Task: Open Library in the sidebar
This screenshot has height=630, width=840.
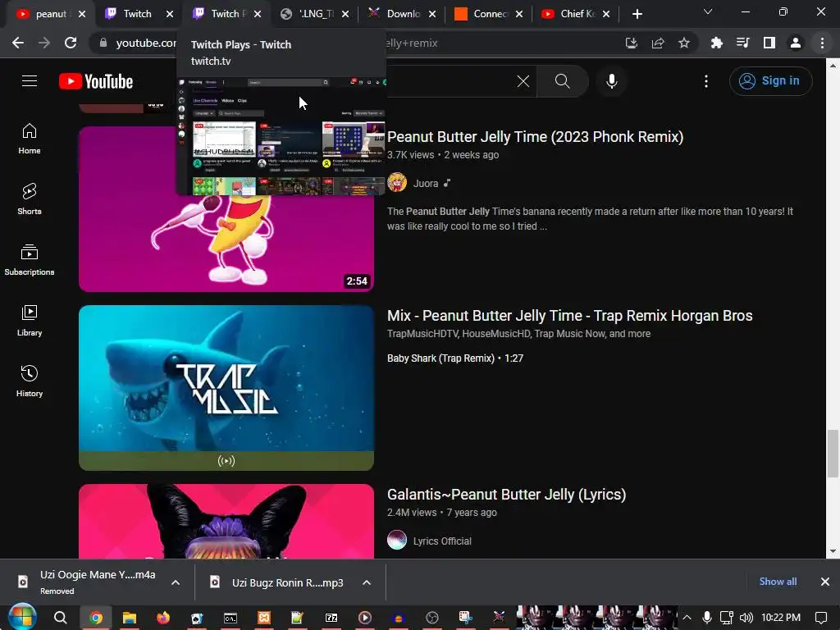Action: point(30,321)
